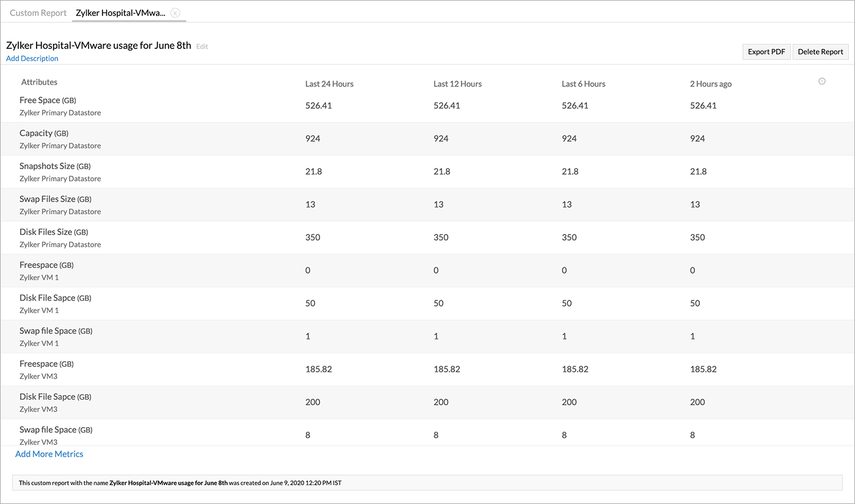Switch to the Custom Report tab

[x=38, y=13]
